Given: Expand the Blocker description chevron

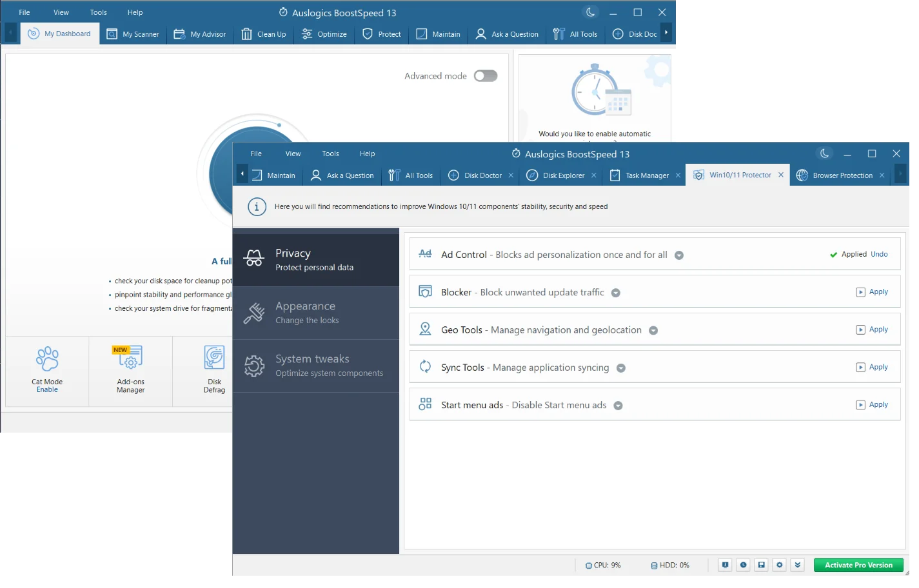Looking at the screenshot, I should point(616,293).
